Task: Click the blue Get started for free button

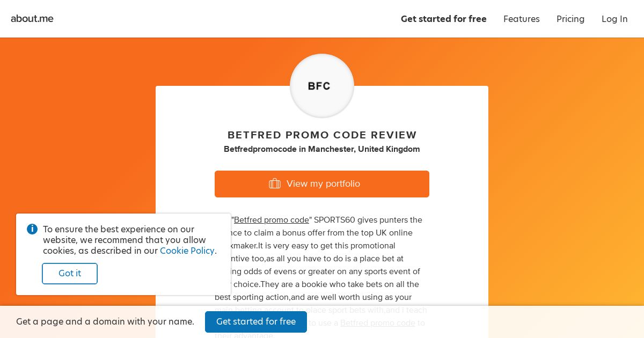Action: click(x=256, y=321)
